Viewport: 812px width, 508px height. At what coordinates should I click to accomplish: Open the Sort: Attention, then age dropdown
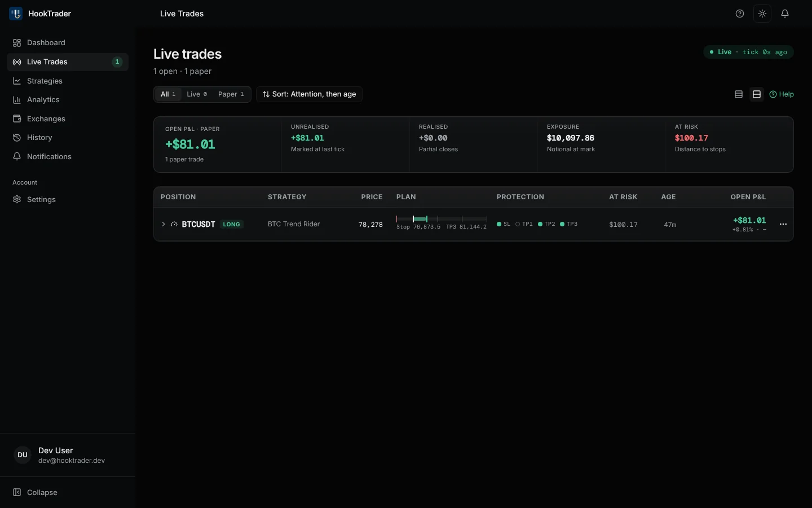[x=309, y=94]
